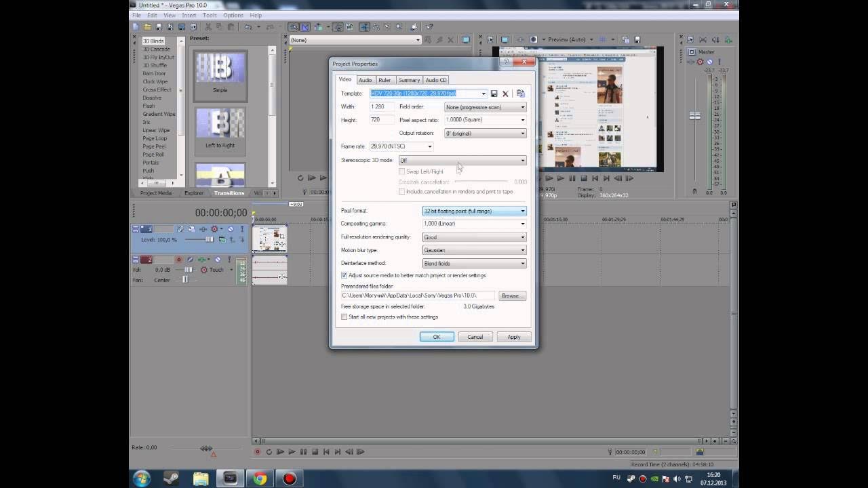
Task: Click the Browse button for prerendered folder
Action: 510,296
